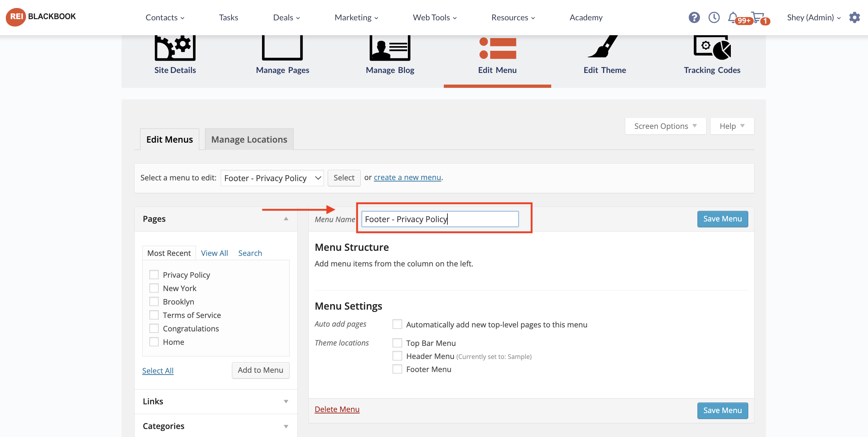Select the Most Recent pages tab
The width and height of the screenshot is (868, 437).
tap(169, 253)
